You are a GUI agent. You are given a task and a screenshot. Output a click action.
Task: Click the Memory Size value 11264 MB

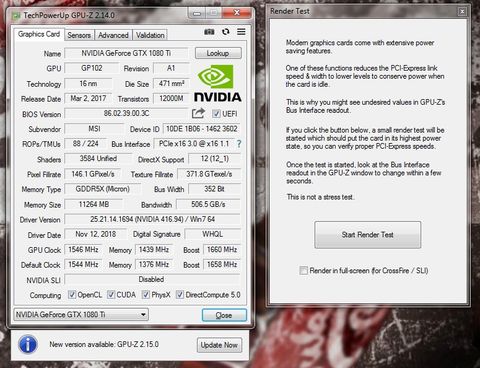[x=94, y=204]
